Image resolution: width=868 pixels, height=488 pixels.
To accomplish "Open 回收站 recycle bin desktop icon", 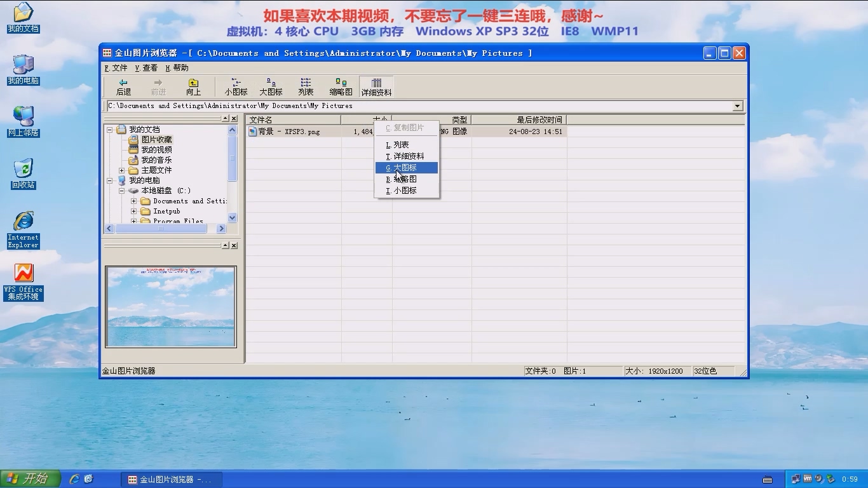I will pos(24,174).
